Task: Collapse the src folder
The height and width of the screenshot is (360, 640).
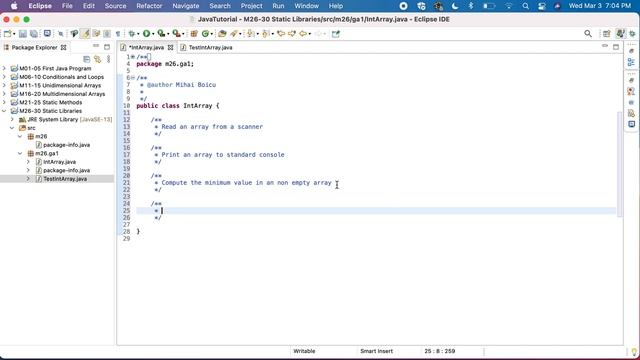Action: coord(12,128)
